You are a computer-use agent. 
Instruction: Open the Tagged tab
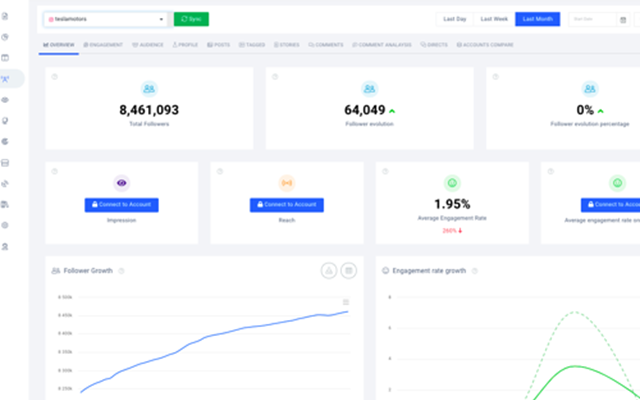pyautogui.click(x=252, y=45)
